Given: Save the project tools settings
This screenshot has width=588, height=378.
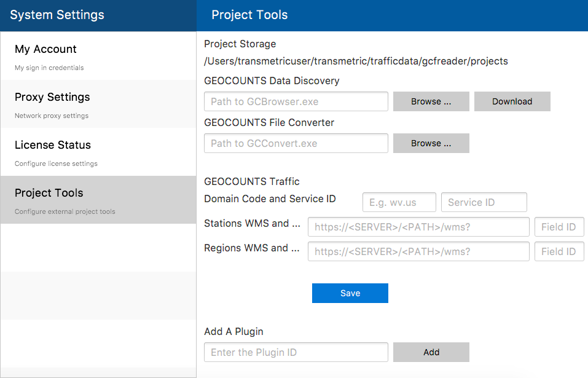Looking at the screenshot, I should (x=350, y=293).
